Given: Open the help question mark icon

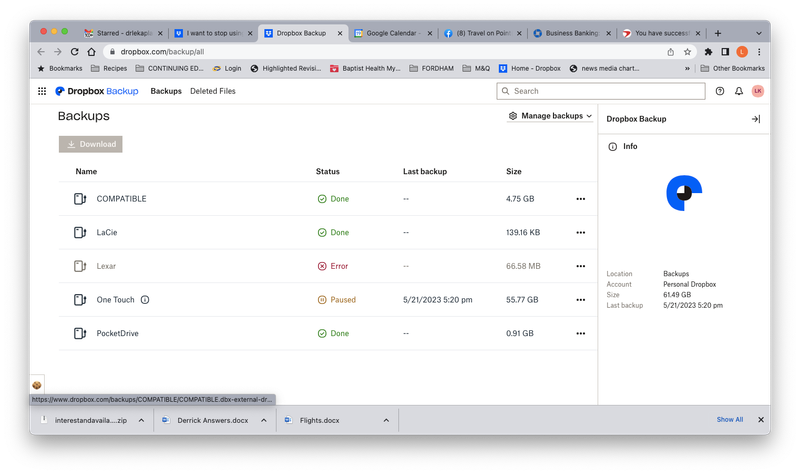Looking at the screenshot, I should point(719,91).
